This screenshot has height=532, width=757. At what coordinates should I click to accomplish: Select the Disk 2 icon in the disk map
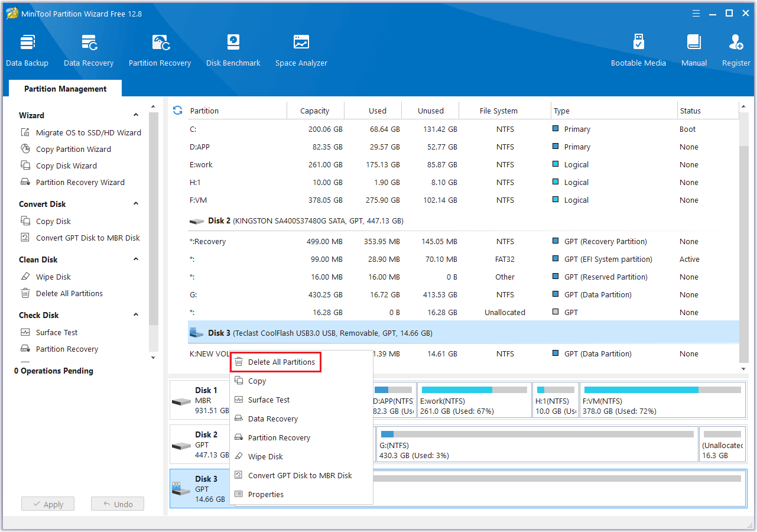[x=181, y=445]
